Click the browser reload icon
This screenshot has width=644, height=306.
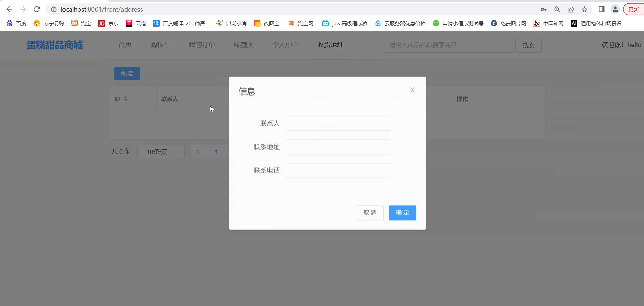(x=37, y=9)
